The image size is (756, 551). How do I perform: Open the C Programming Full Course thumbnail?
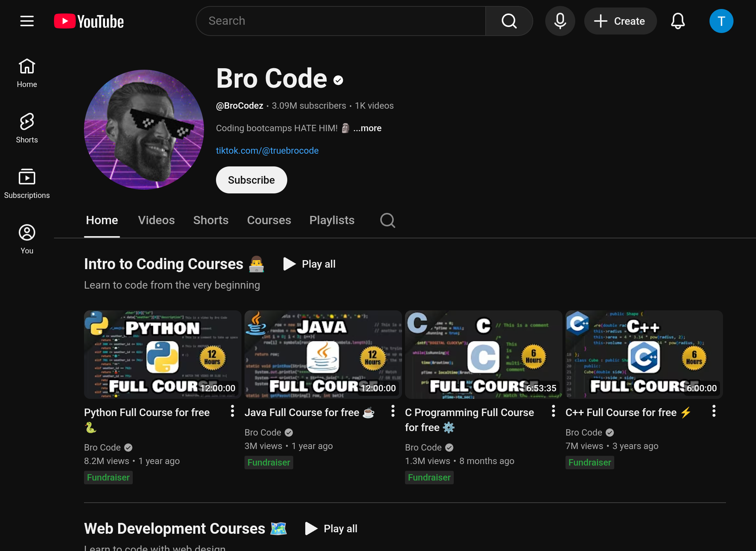(483, 355)
